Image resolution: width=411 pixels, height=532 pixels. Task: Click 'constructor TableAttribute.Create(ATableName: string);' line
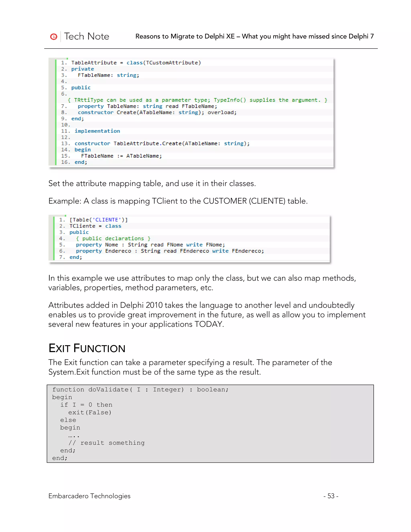(162, 144)
